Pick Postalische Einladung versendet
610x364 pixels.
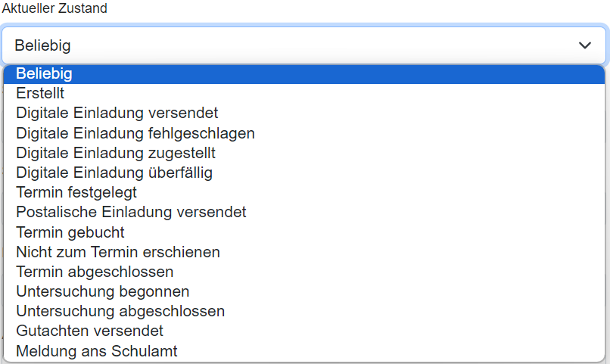point(131,212)
